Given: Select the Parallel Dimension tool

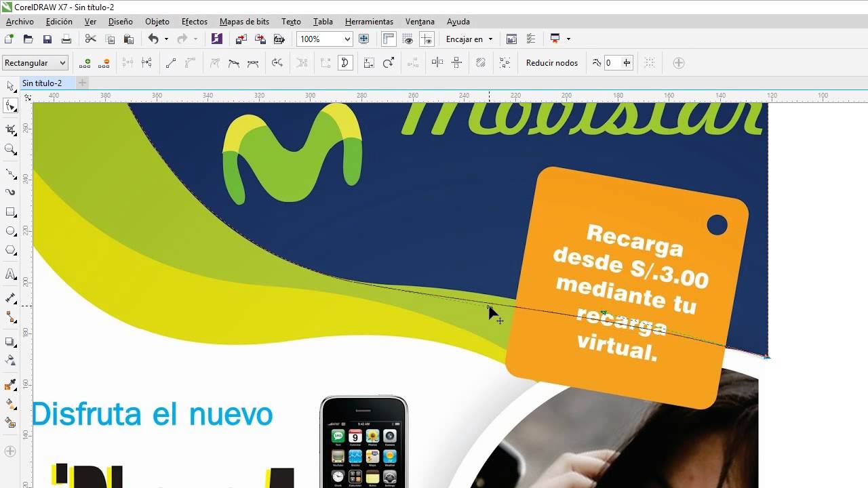Looking at the screenshot, I should pyautogui.click(x=10, y=298).
